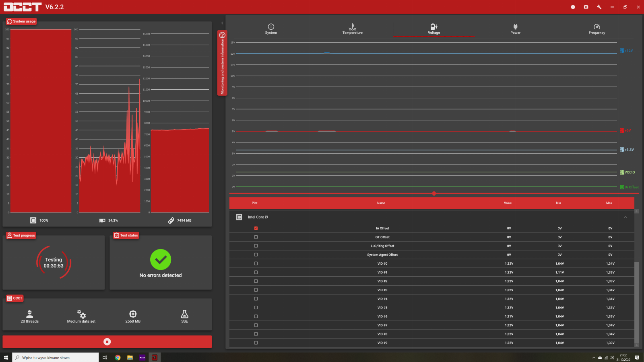This screenshot has height=362, width=644.
Task: Open settings via the wrench icon
Action: (x=599, y=7)
